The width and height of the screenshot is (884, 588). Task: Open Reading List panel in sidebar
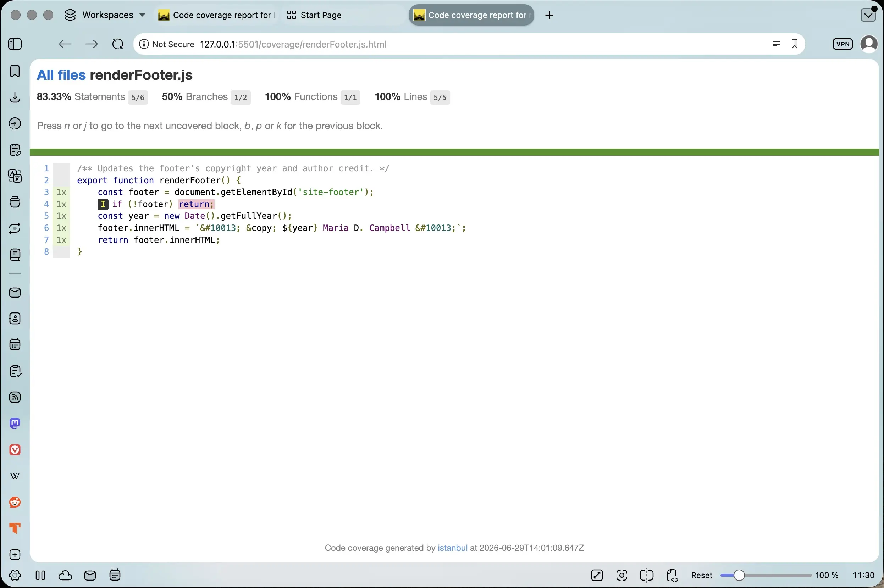pos(15,255)
